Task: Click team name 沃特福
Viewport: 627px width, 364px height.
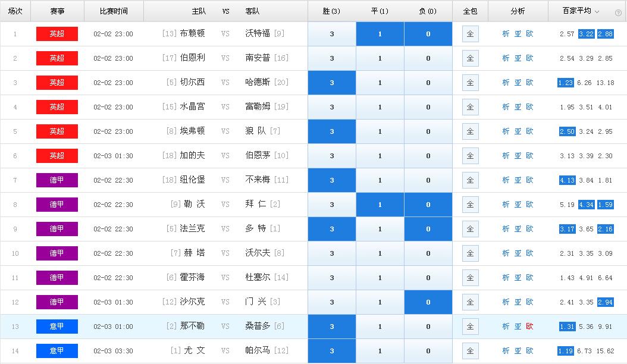Action: coord(258,33)
